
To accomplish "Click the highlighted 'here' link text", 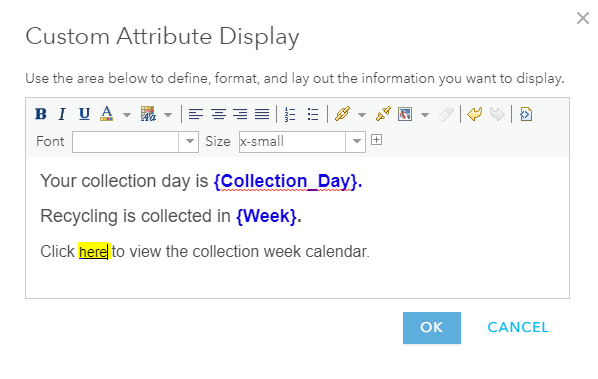I will (93, 252).
